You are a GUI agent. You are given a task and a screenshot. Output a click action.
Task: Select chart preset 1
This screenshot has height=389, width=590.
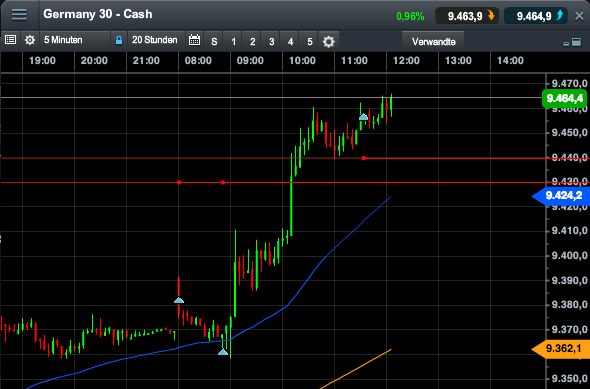(x=233, y=41)
